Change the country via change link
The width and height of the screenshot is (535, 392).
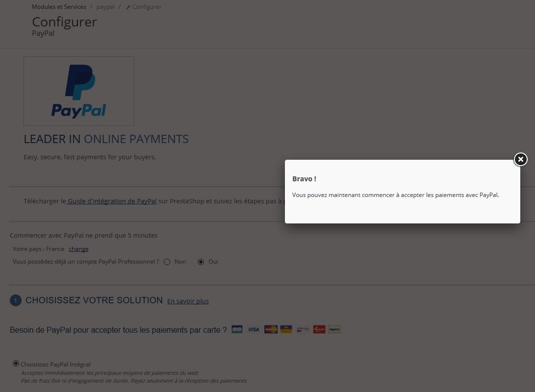78,249
